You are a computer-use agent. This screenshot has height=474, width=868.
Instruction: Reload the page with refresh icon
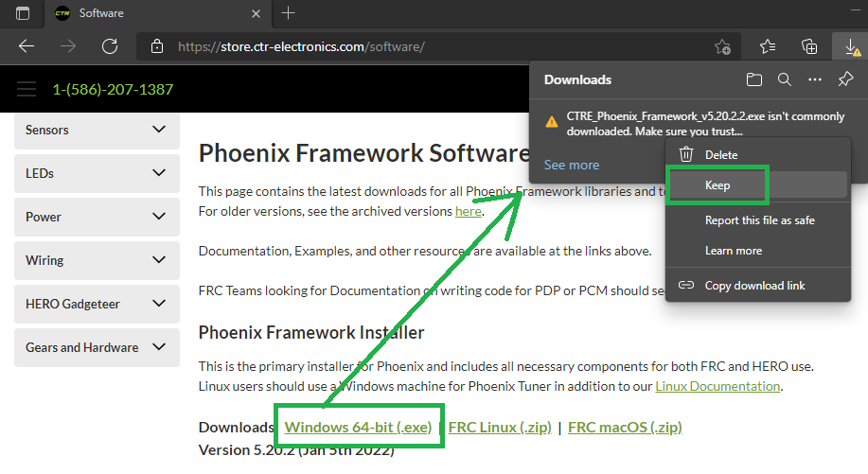tap(110, 46)
